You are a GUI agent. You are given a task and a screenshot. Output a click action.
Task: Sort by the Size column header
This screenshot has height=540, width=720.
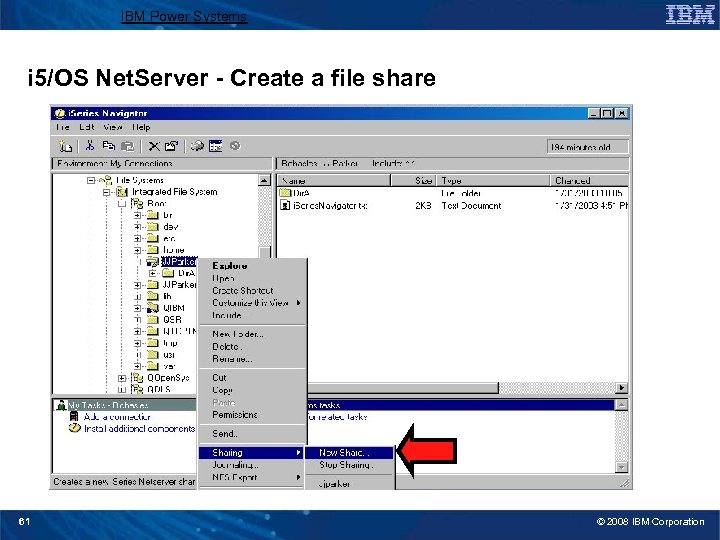[413, 180]
